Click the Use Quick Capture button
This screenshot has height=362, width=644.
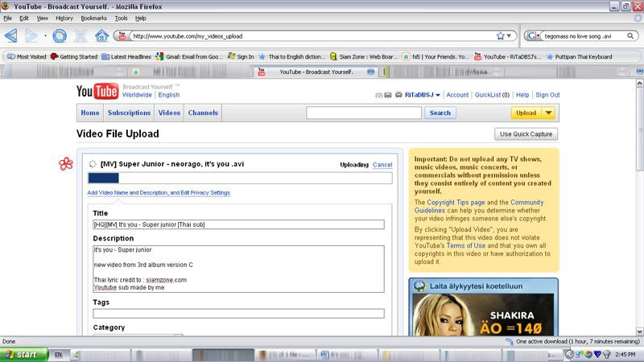526,134
